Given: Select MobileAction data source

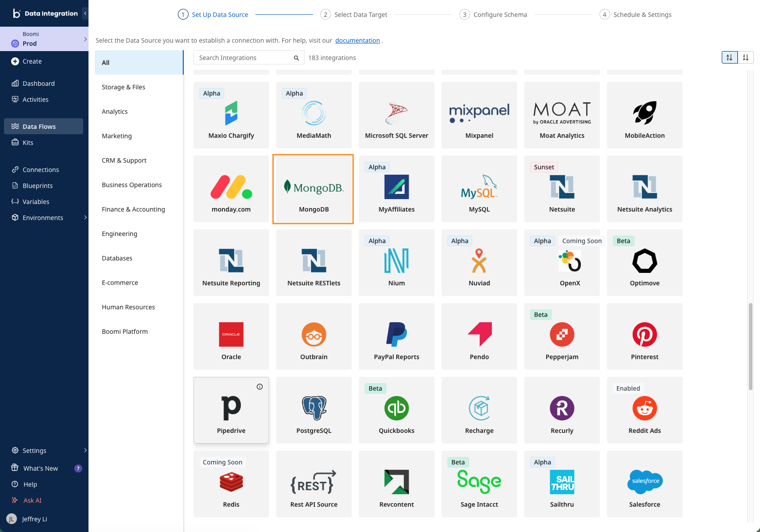Looking at the screenshot, I should pyautogui.click(x=645, y=115).
